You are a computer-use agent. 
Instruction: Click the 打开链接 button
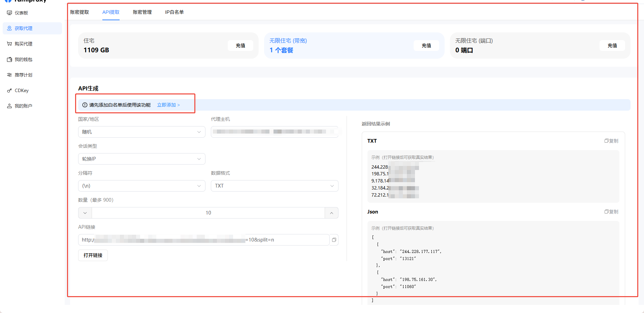tap(93, 255)
